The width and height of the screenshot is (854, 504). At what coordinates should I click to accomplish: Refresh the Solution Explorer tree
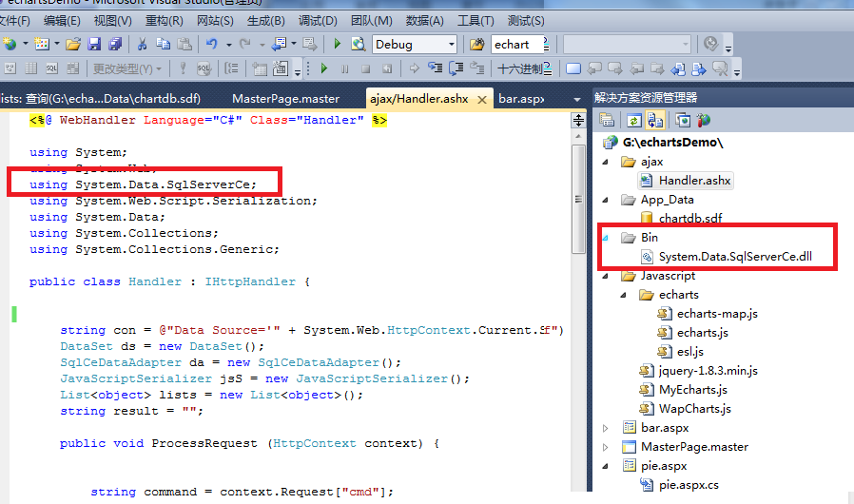click(633, 120)
